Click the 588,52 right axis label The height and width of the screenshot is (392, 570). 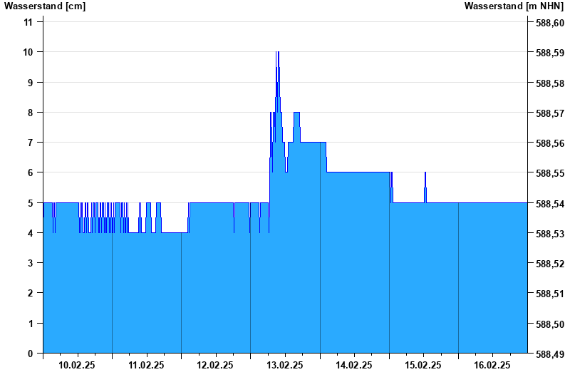tap(550, 264)
